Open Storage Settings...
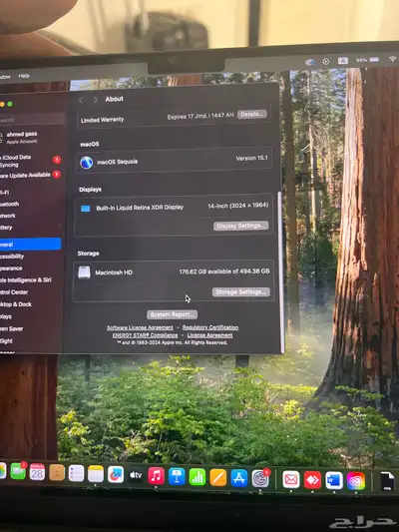399x532 pixels. coord(241,291)
